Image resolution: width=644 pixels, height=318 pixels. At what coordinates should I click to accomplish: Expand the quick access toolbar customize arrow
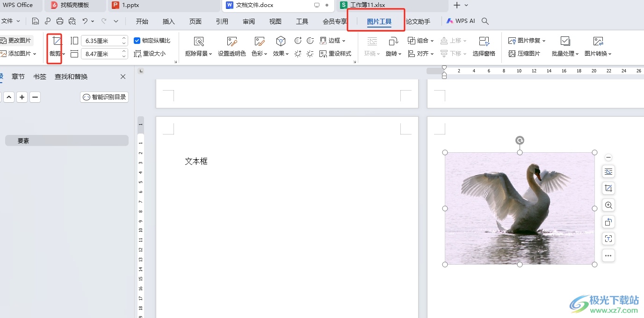coord(116,21)
